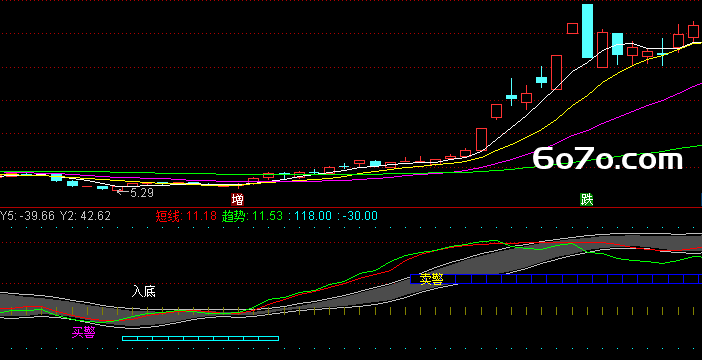Viewport: 702px width, 360px height.
Task: Select the Y5 -39.66 readout
Action: tap(27, 216)
